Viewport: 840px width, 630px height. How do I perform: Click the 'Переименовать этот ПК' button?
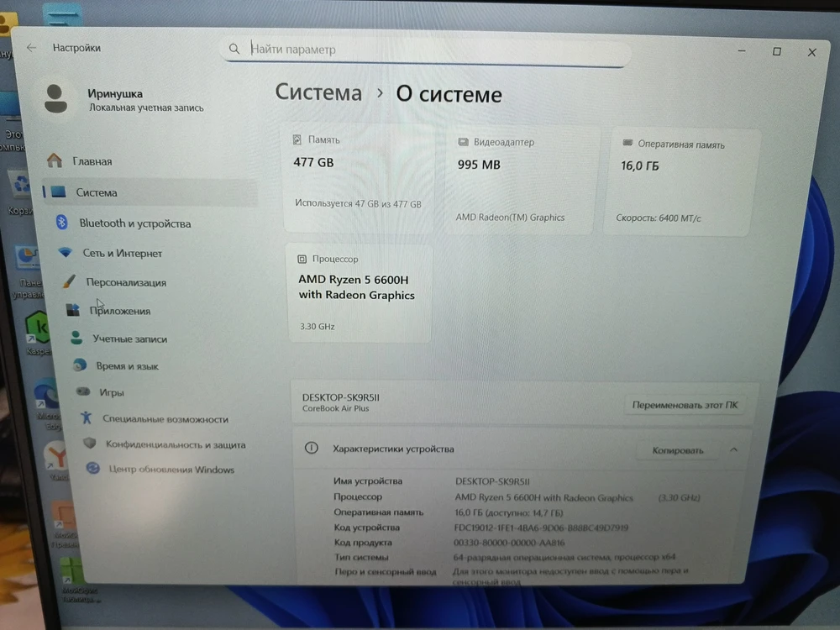click(685, 405)
